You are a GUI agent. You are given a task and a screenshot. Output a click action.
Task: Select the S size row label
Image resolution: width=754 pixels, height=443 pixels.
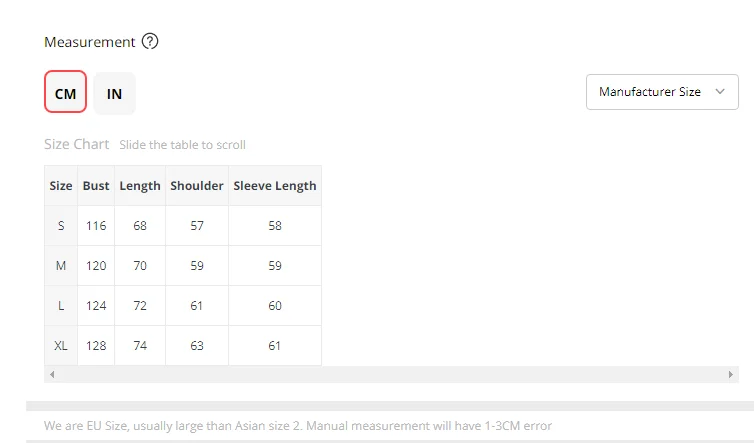[x=61, y=226]
